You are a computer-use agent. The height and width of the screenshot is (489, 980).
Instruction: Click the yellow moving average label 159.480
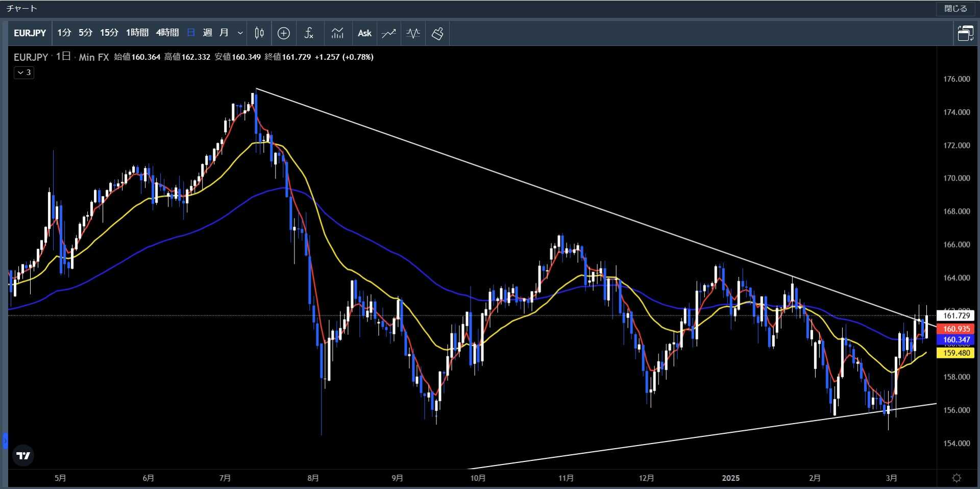(956, 353)
